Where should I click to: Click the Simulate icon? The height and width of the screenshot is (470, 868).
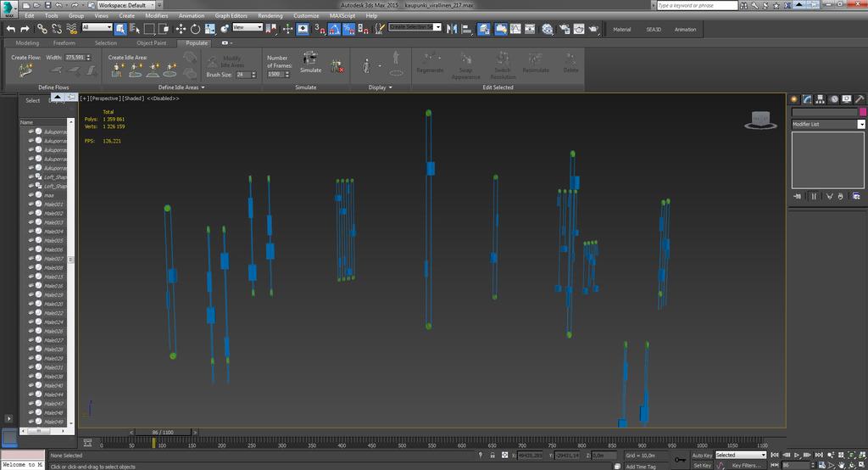pyautogui.click(x=310, y=62)
